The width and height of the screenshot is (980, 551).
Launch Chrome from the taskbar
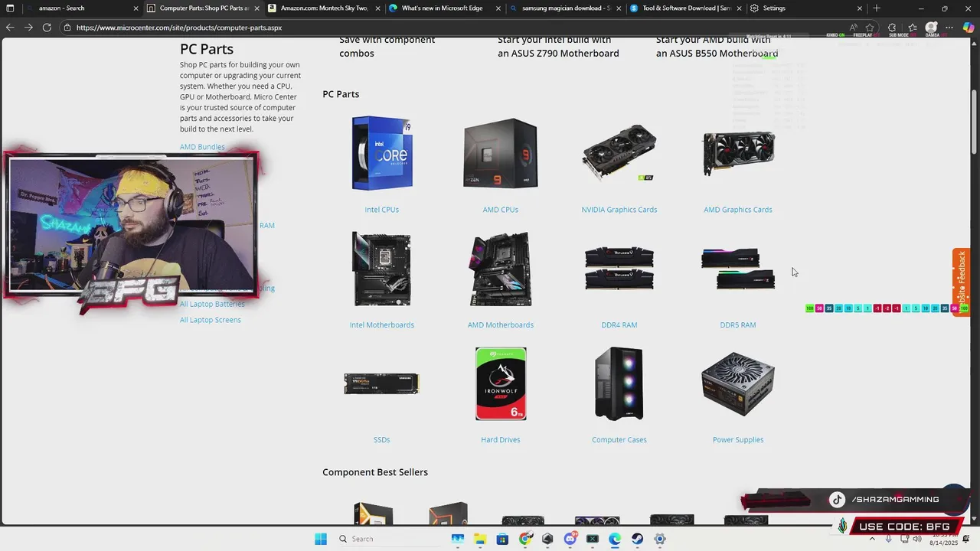click(525, 539)
